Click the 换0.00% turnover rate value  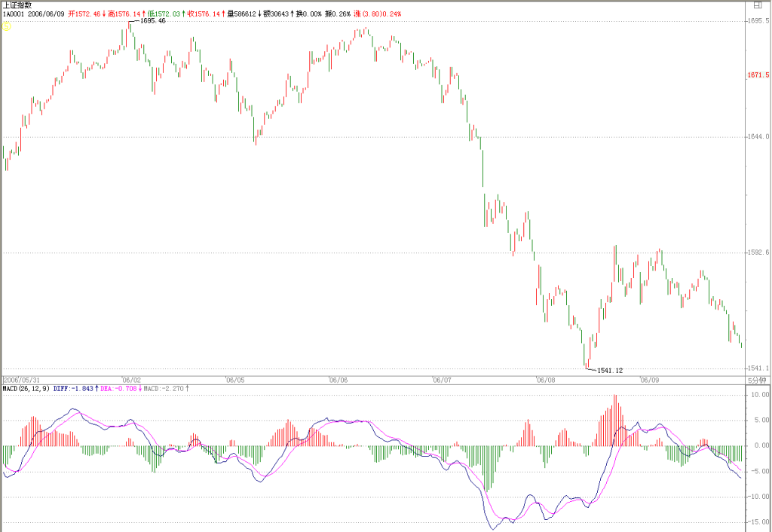pos(308,14)
